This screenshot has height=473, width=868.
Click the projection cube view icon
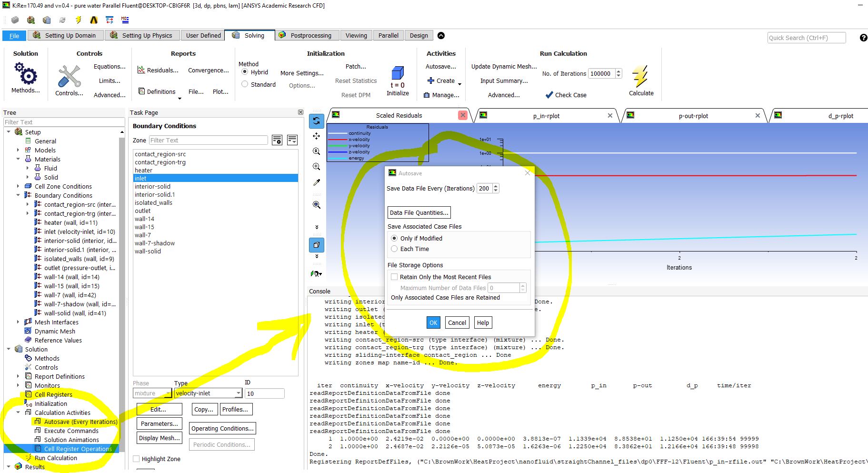click(x=317, y=245)
